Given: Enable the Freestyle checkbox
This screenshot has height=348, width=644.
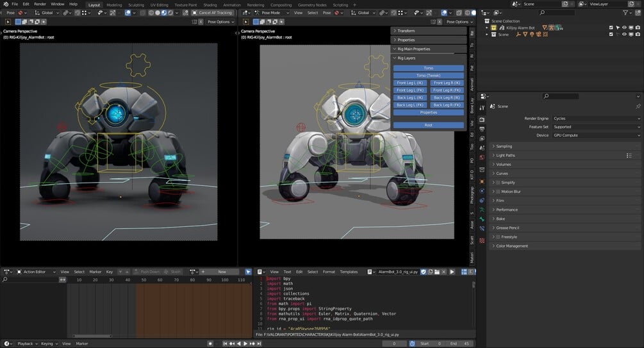Looking at the screenshot, I should tap(498, 236).
